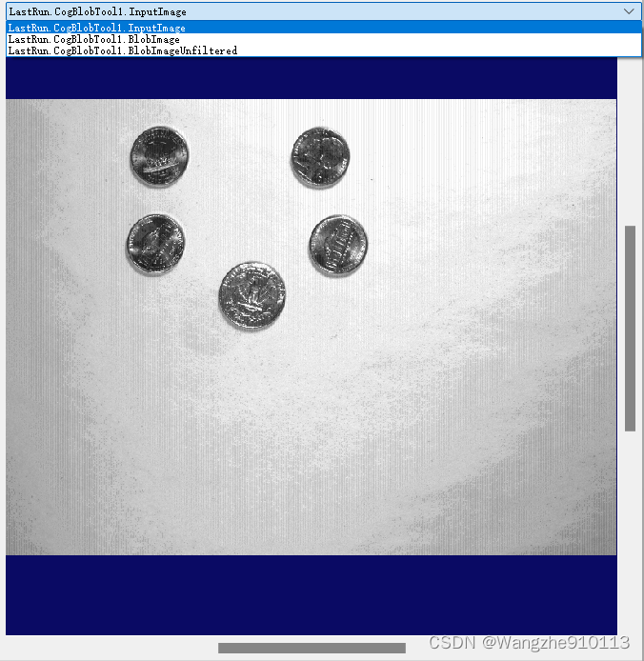The height and width of the screenshot is (661, 644).
Task: Click the top-left coin in the image
Action: (159, 156)
